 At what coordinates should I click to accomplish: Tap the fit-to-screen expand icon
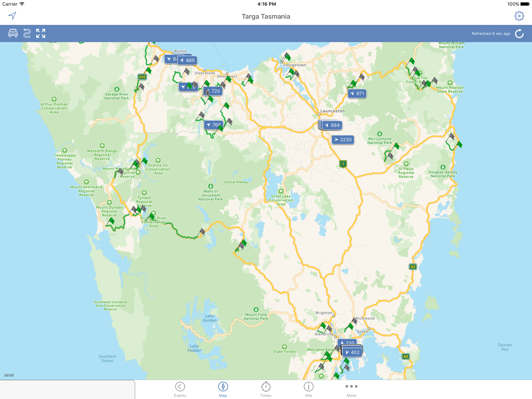(x=41, y=33)
